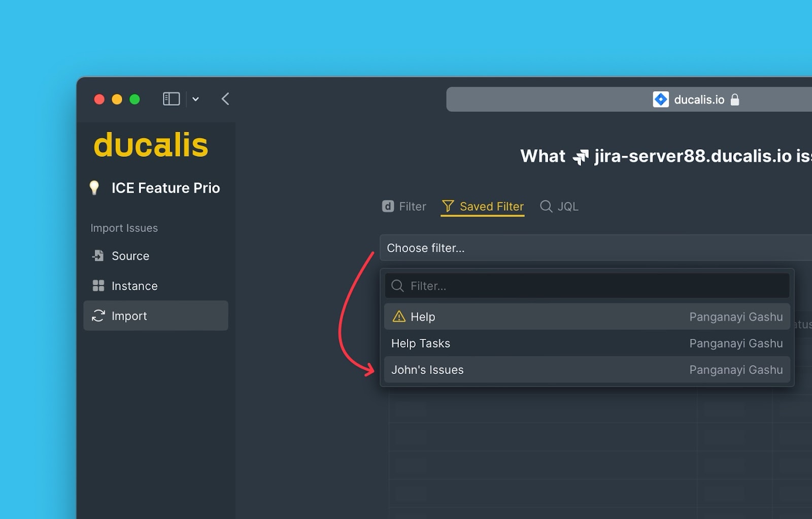
Task: Click the lightbulb icon beside ICE Feature Prio
Action: (94, 188)
